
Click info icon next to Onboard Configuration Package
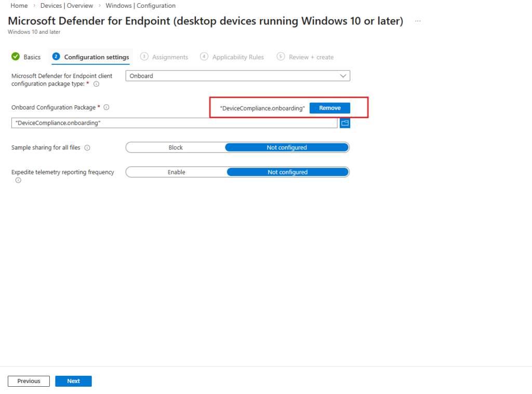coord(106,107)
